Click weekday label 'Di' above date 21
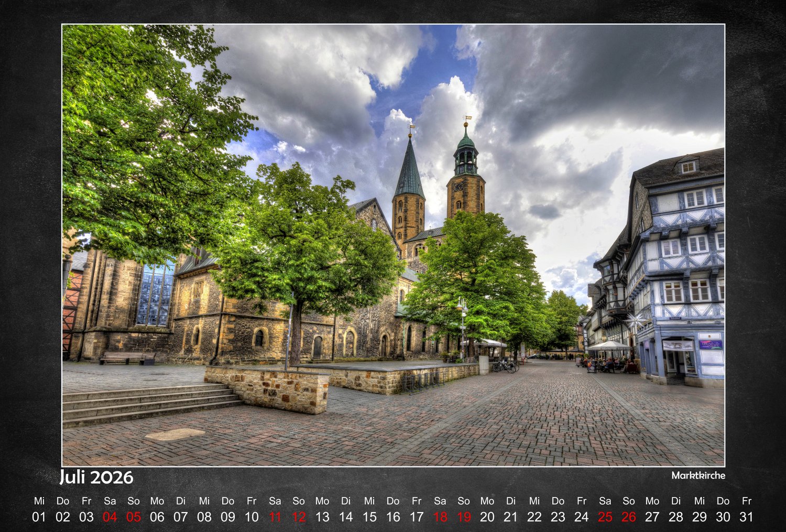The width and height of the screenshot is (786, 532). [511, 501]
